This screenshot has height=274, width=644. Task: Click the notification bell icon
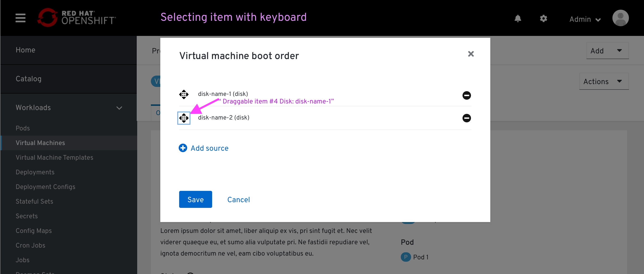click(x=518, y=18)
